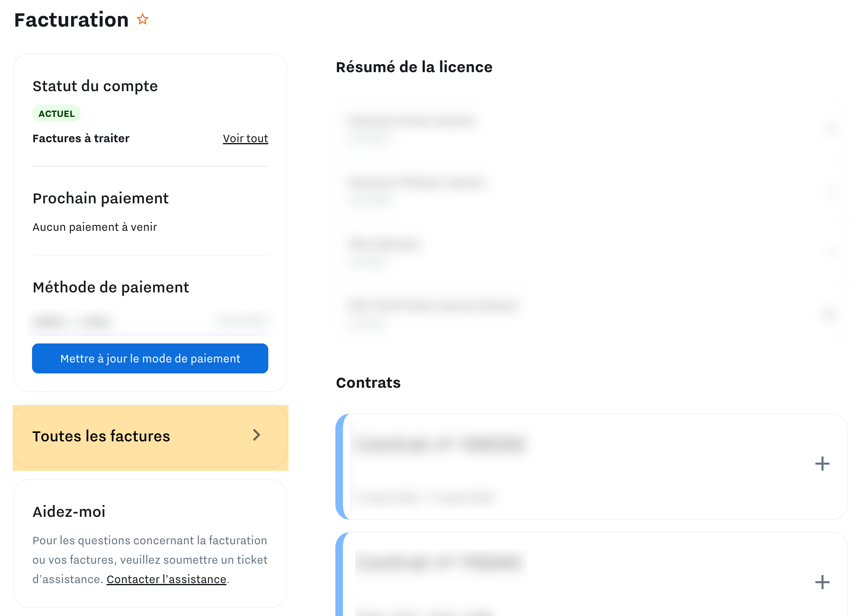
Task: Click the Factures à traiter label
Action: click(81, 138)
